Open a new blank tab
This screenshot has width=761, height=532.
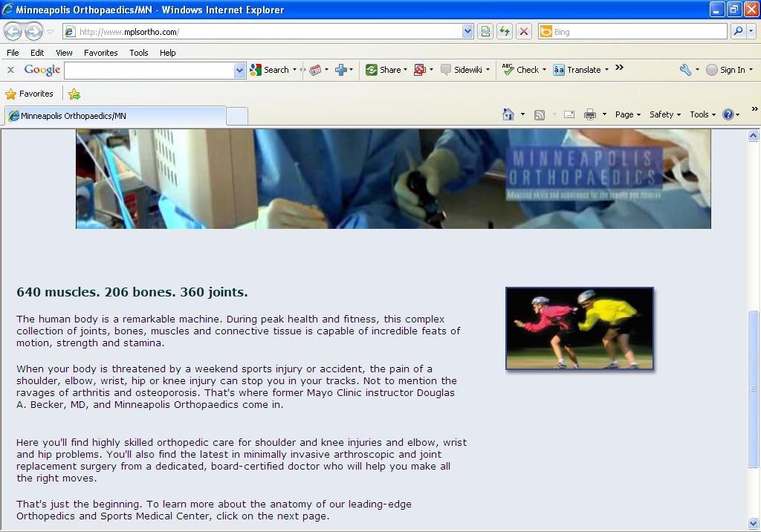237,117
